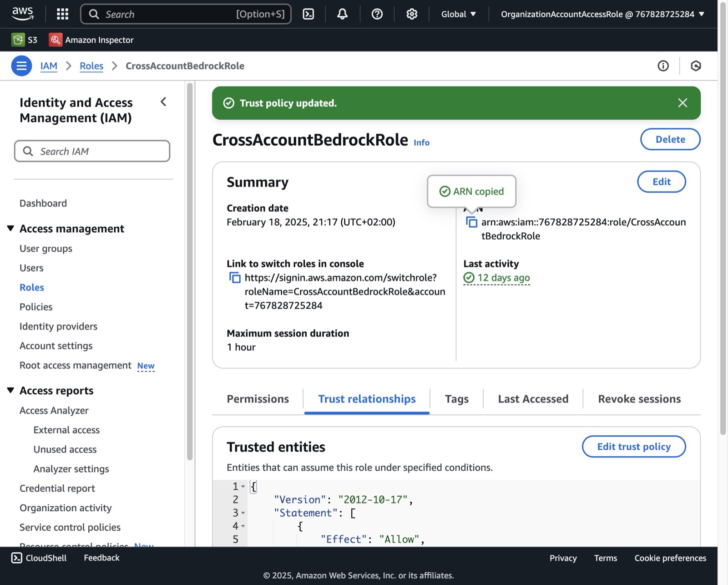This screenshot has width=728, height=585.
Task: Open the Tags tab
Action: [456, 399]
